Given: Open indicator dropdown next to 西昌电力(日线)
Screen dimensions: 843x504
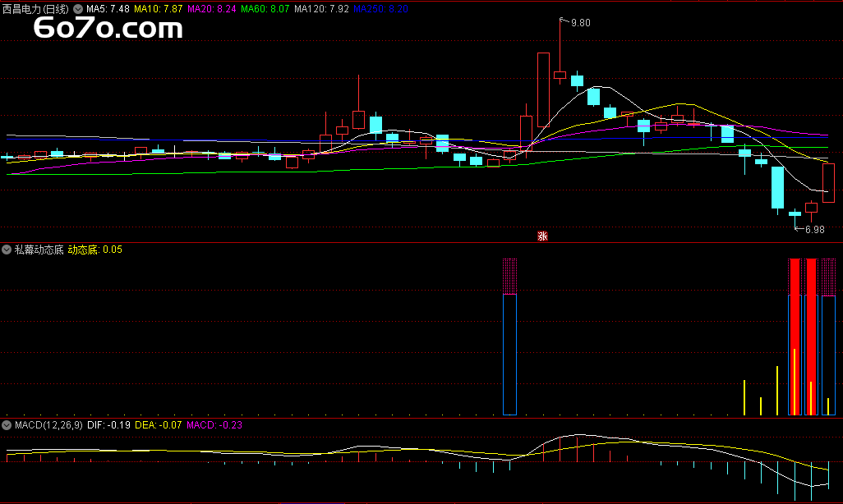Looking at the screenshot, I should 78,9.
